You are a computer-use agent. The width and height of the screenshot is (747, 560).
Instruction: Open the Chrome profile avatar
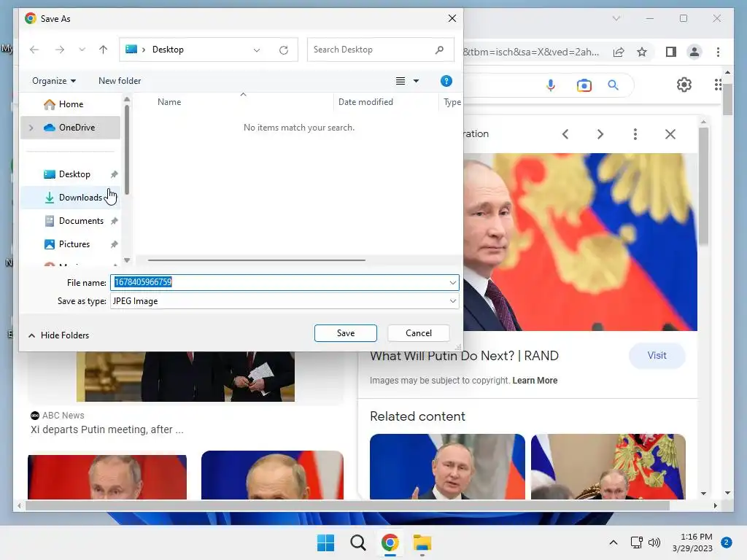[694, 52]
